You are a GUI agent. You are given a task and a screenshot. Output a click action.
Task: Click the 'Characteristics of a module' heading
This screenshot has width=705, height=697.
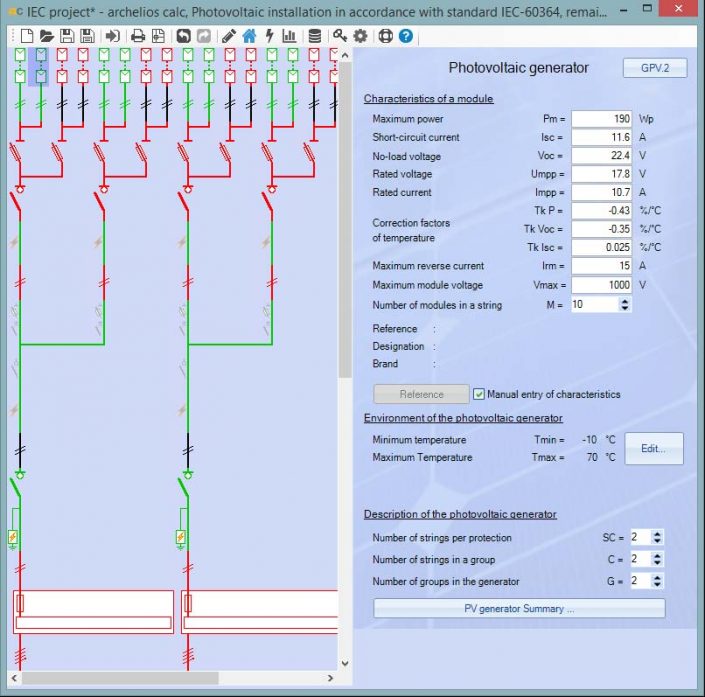click(428, 98)
